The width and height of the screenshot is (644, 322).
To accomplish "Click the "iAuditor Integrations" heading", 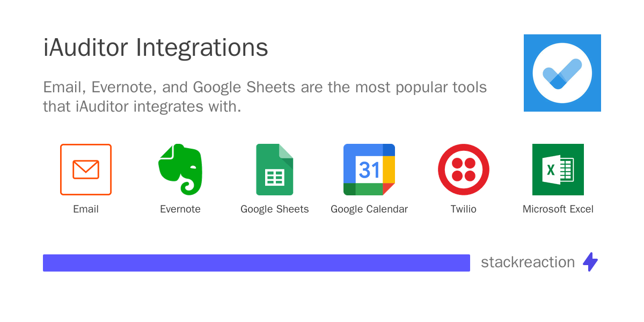I will coord(156,48).
